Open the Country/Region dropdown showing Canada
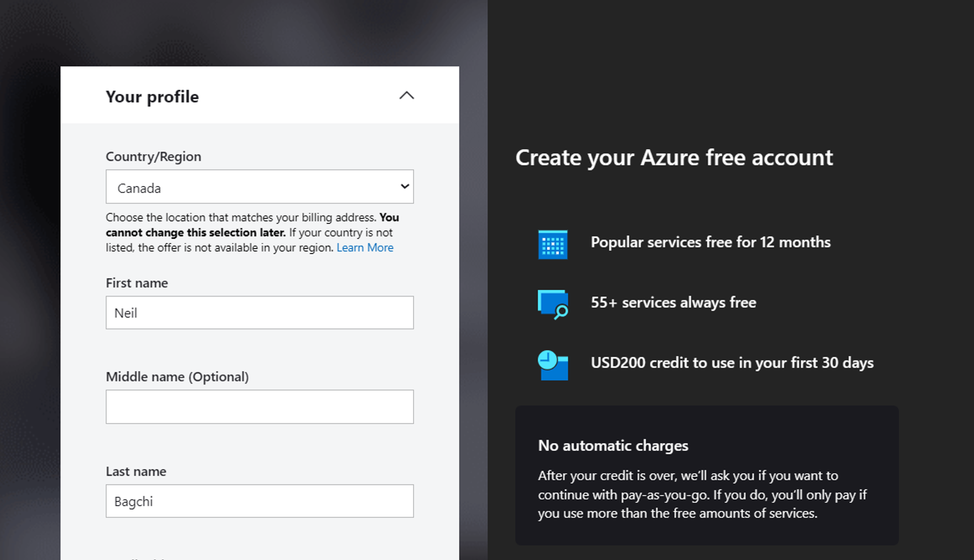This screenshot has width=974, height=560. click(260, 187)
